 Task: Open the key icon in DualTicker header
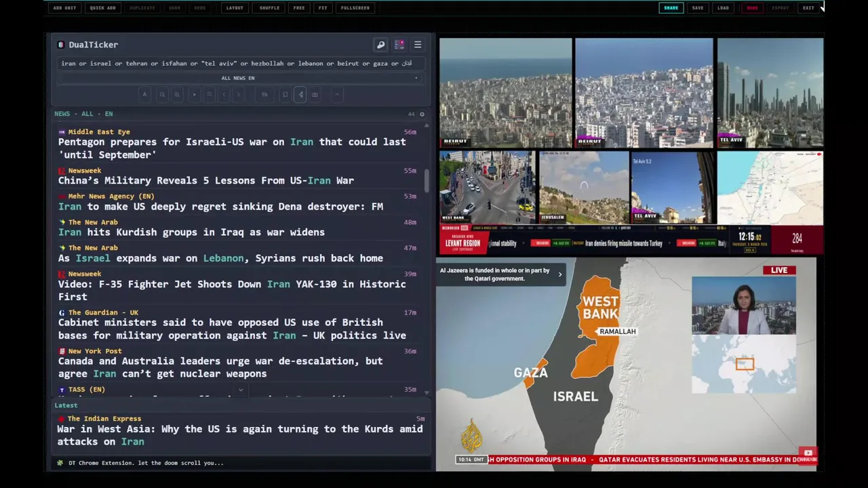pyautogui.click(x=380, y=45)
